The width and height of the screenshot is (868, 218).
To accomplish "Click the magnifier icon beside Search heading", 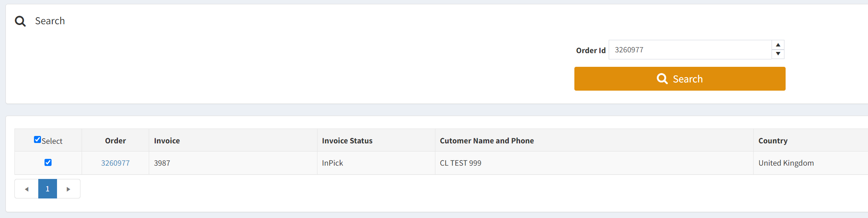I will [20, 21].
